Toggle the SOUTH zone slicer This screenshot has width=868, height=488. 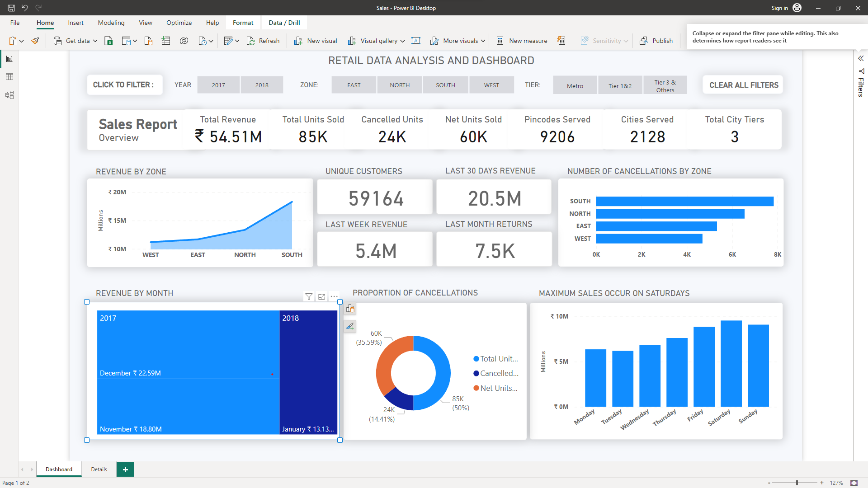(x=445, y=85)
